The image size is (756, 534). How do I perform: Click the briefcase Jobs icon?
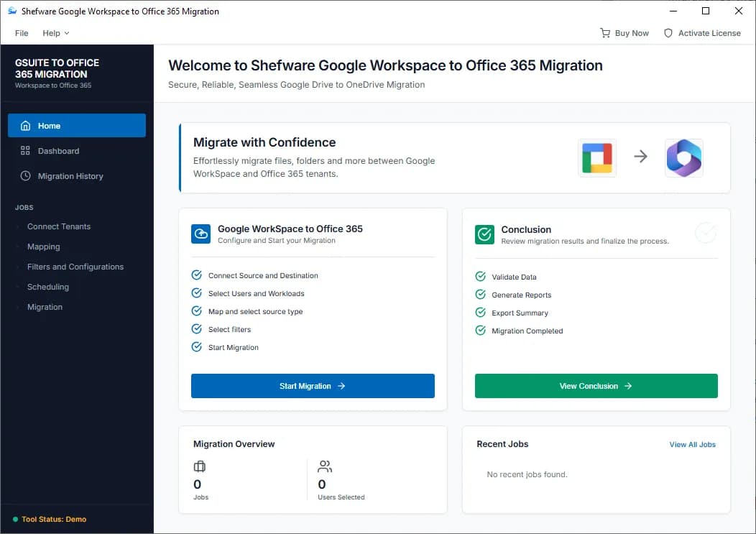(200, 466)
